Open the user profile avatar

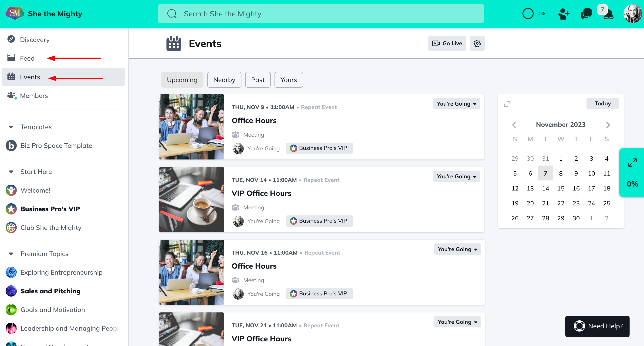633,14
